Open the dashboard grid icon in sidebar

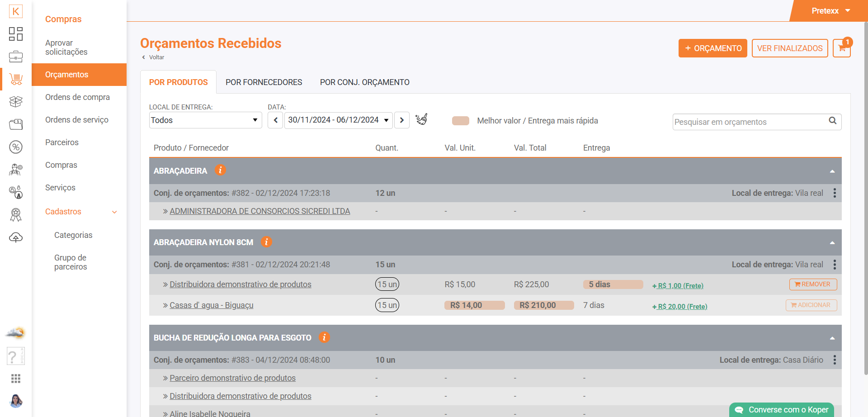[16, 34]
